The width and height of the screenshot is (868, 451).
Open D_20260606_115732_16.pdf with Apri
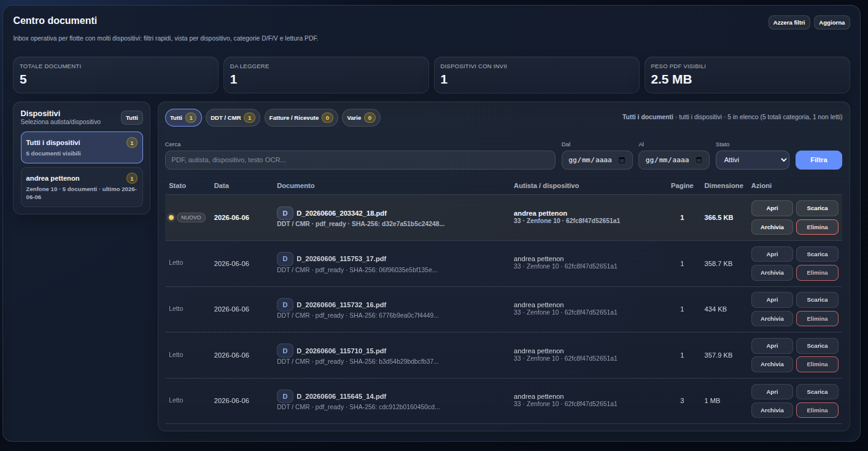(x=772, y=300)
